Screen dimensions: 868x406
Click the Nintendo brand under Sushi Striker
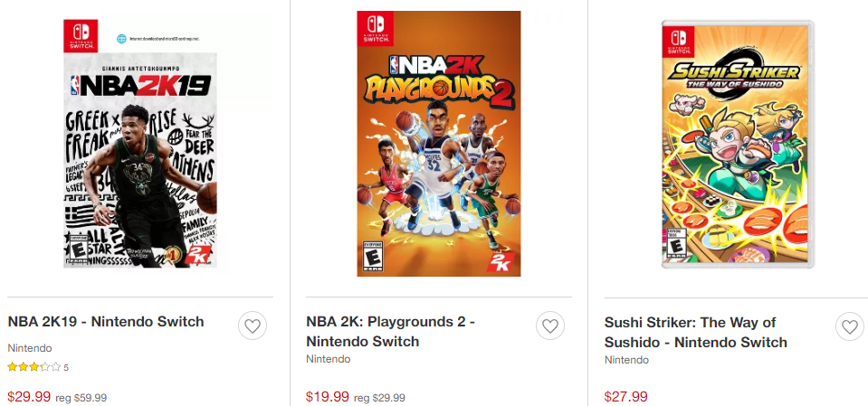coord(626,360)
